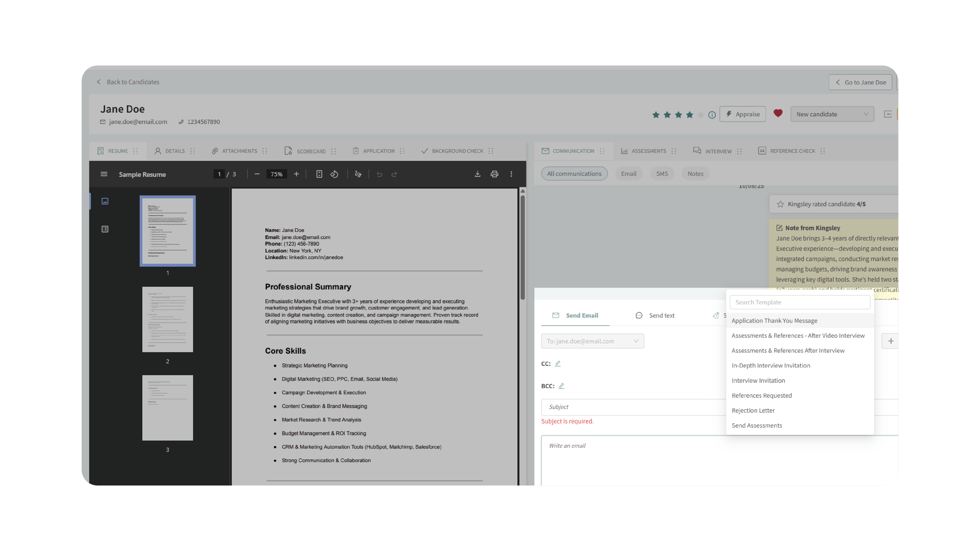
Task: Choose the Rejection Letter template option
Action: coord(753,410)
